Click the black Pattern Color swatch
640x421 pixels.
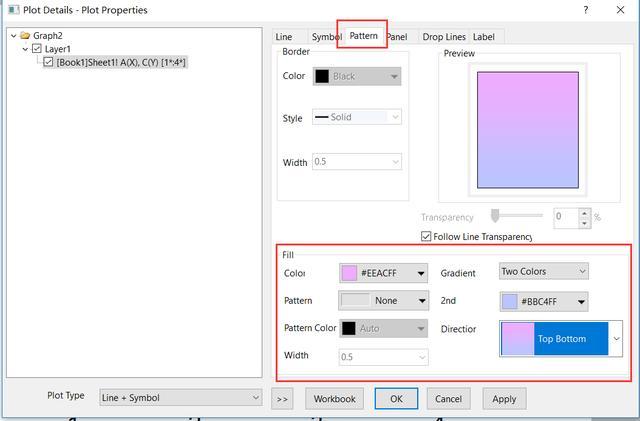pyautogui.click(x=349, y=328)
